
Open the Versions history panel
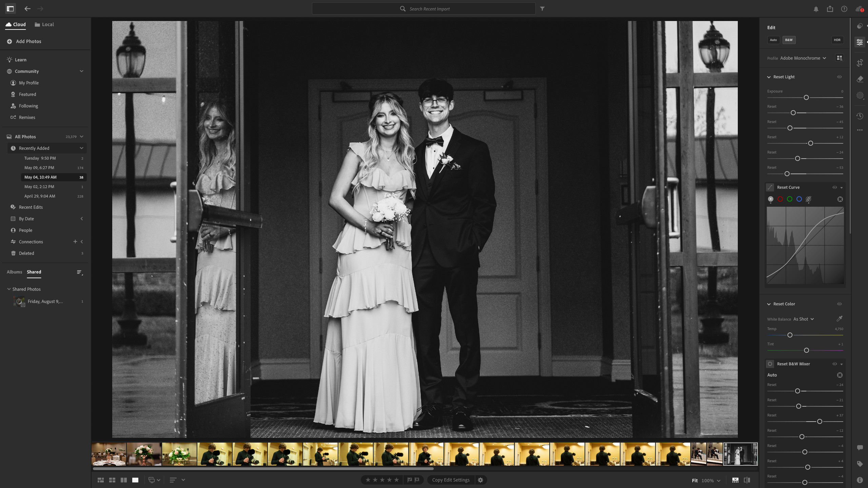coord(860,116)
